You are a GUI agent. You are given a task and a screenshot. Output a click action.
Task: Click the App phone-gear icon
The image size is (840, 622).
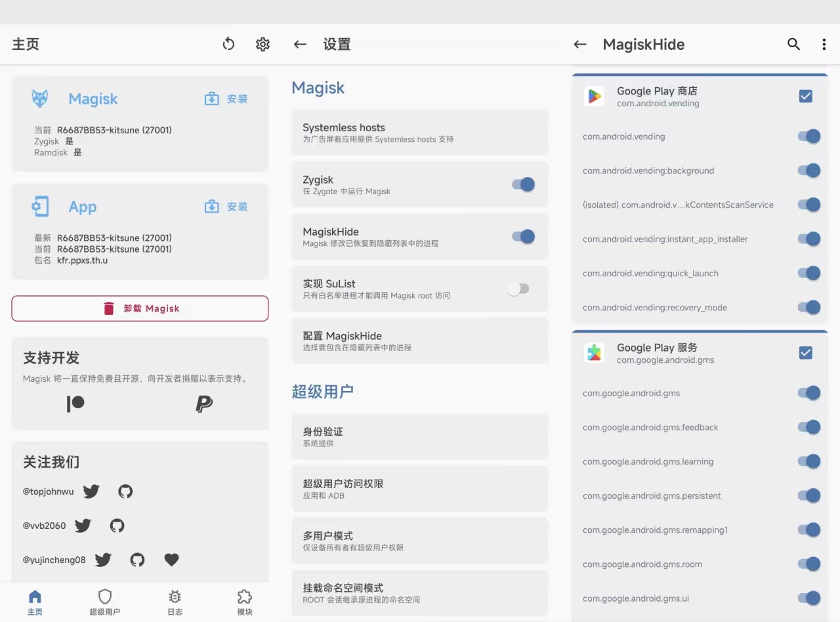(40, 207)
